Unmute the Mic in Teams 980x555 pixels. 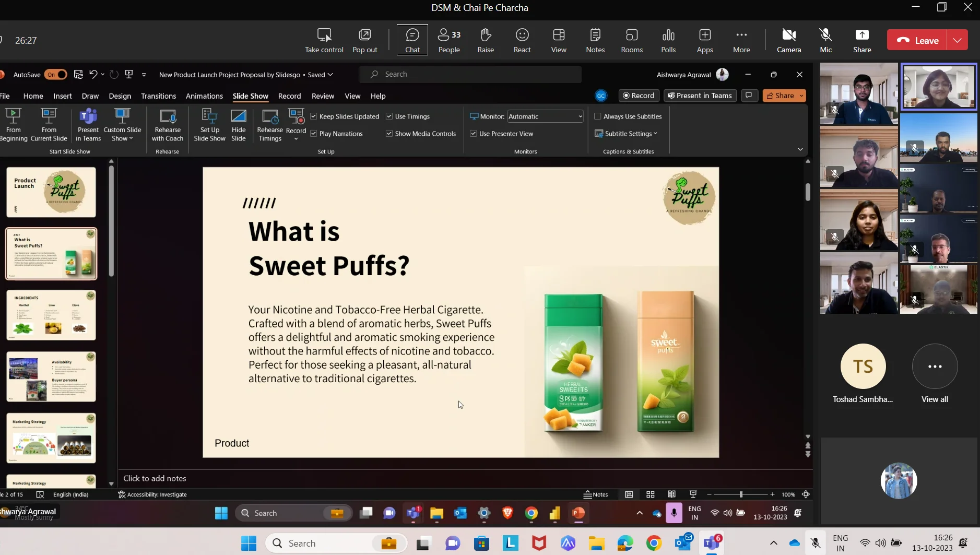tap(825, 40)
